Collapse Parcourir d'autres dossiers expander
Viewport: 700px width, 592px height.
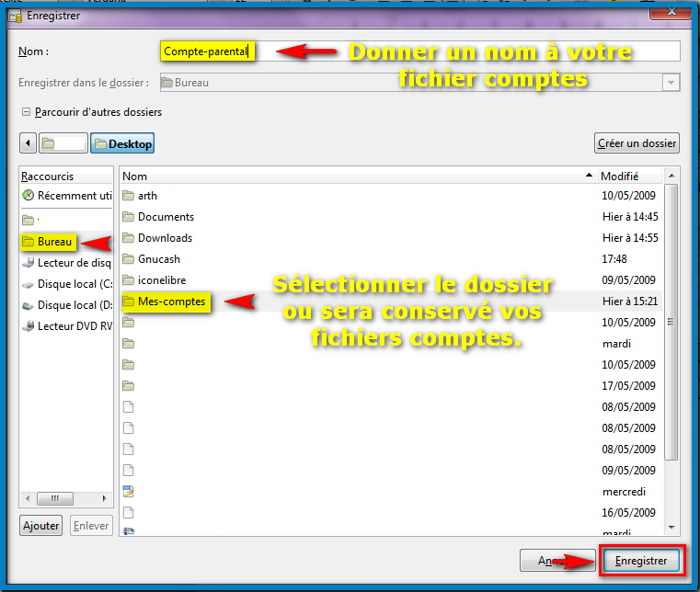click(x=27, y=112)
